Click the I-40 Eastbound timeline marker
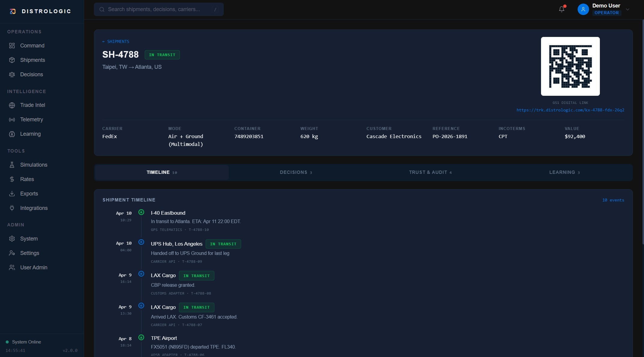The image size is (644, 357). click(141, 212)
